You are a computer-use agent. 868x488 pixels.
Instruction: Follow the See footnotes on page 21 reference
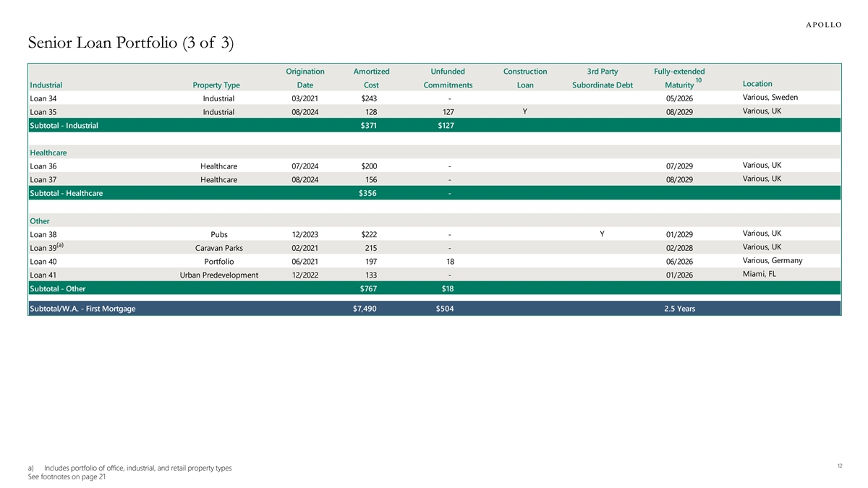point(66,478)
